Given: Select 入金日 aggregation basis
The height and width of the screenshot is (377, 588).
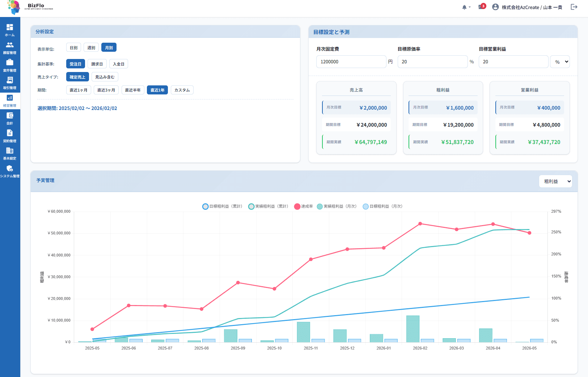Looking at the screenshot, I should pyautogui.click(x=119, y=64).
